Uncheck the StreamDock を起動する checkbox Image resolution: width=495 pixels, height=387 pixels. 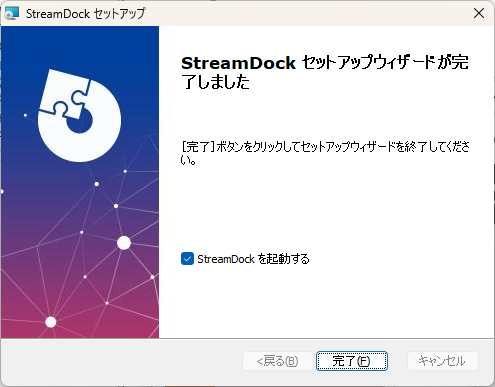(187, 259)
